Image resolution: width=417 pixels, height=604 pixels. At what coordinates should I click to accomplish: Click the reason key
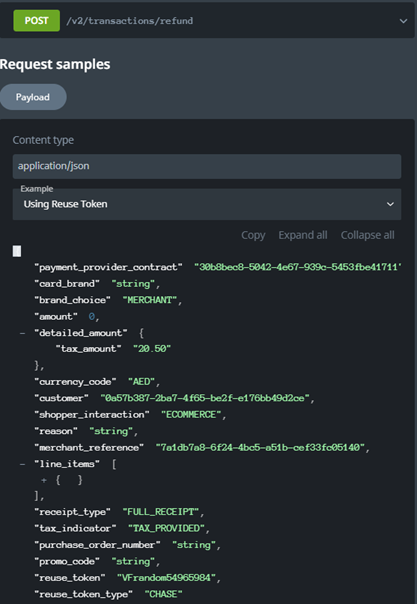pos(56,431)
